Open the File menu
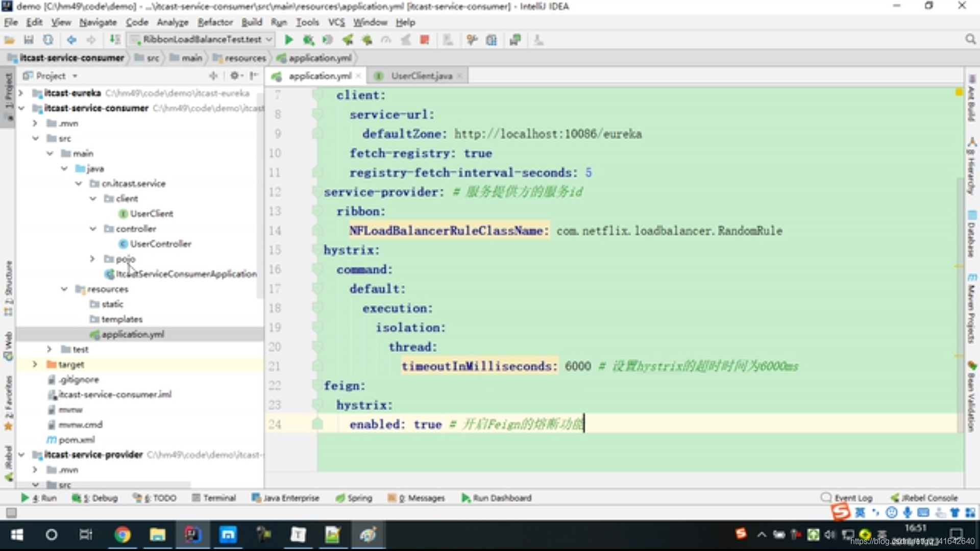Screen dimensions: 980x551 [x=11, y=22]
